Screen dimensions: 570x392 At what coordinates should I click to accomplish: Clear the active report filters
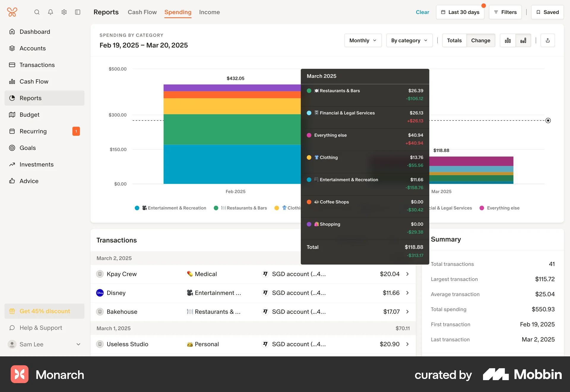click(x=422, y=12)
